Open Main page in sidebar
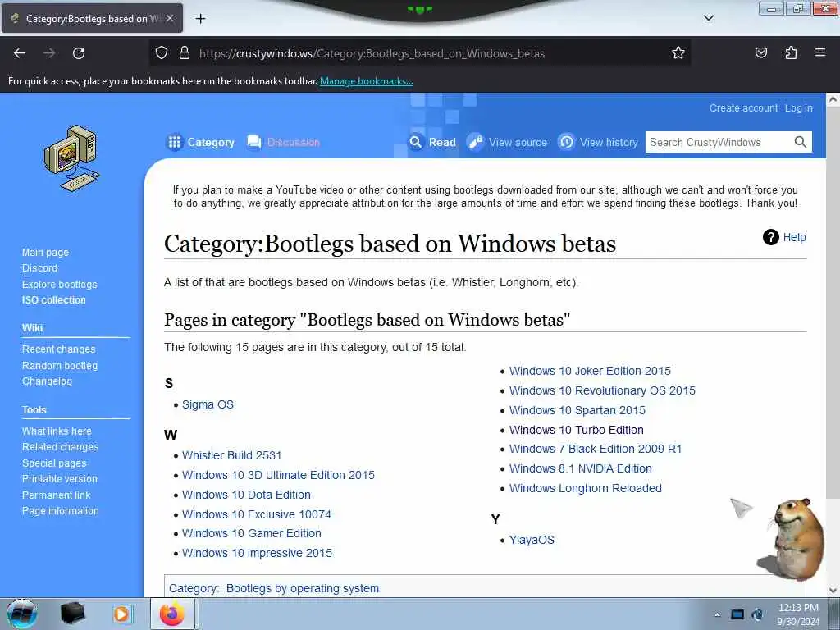The height and width of the screenshot is (630, 840). click(46, 253)
